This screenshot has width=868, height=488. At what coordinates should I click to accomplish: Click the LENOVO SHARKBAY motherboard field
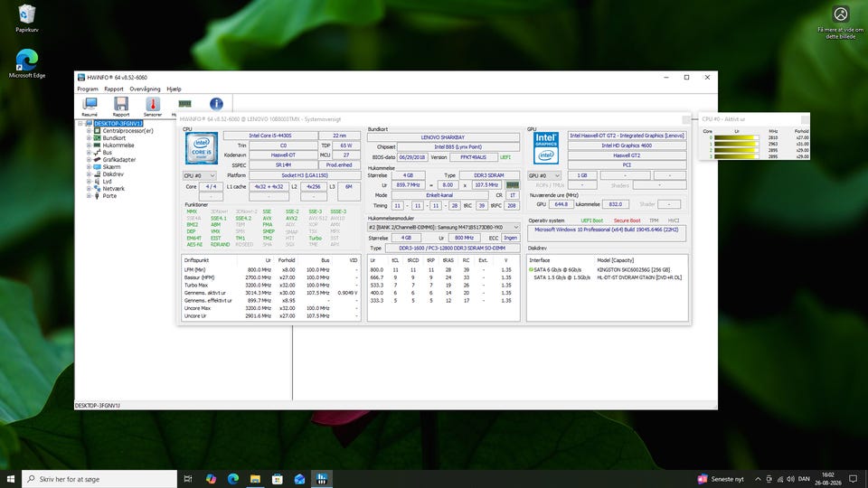443,137
